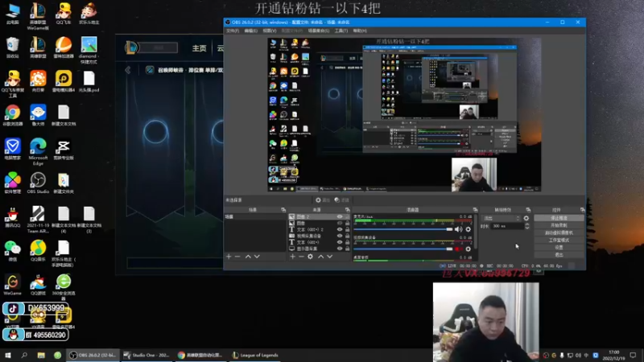Open the 编辑(E) menu in OBS
Viewport: 644px width, 362px height.
pos(250,31)
